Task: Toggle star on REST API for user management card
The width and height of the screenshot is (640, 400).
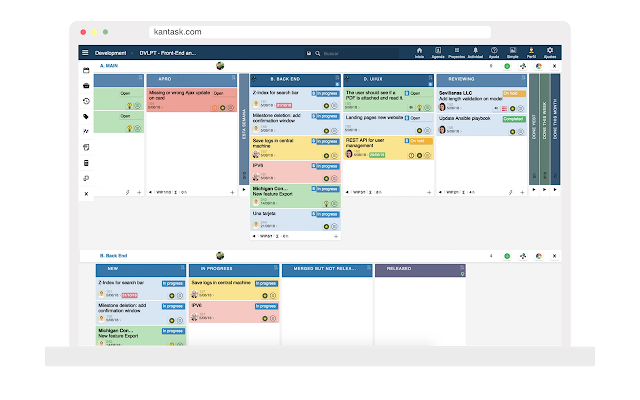Action: (419, 156)
